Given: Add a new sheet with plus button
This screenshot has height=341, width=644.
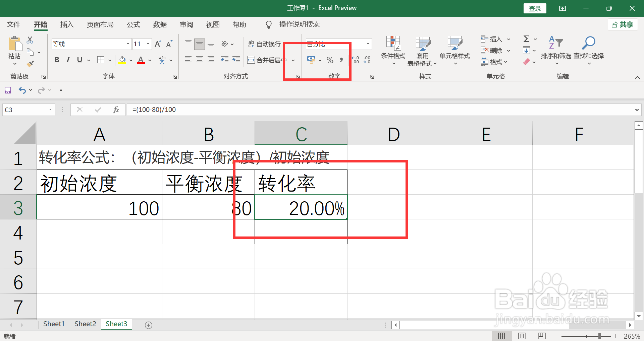Looking at the screenshot, I should click(x=149, y=325).
